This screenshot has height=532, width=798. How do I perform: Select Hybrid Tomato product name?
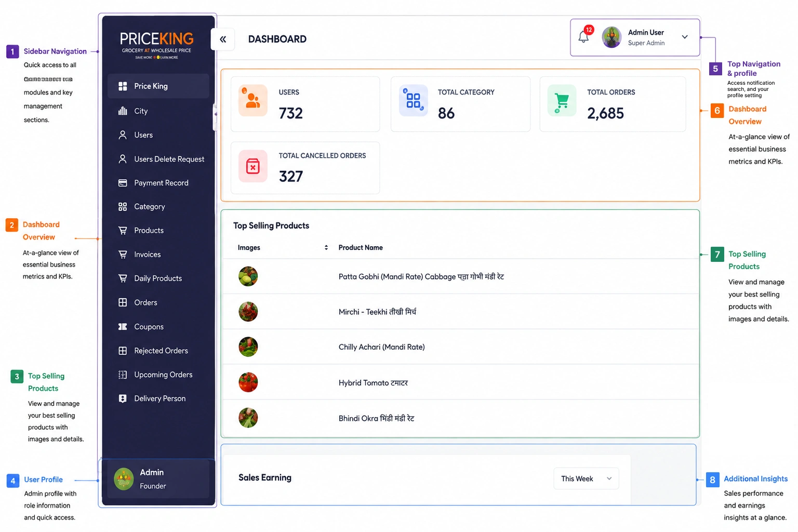click(x=373, y=383)
